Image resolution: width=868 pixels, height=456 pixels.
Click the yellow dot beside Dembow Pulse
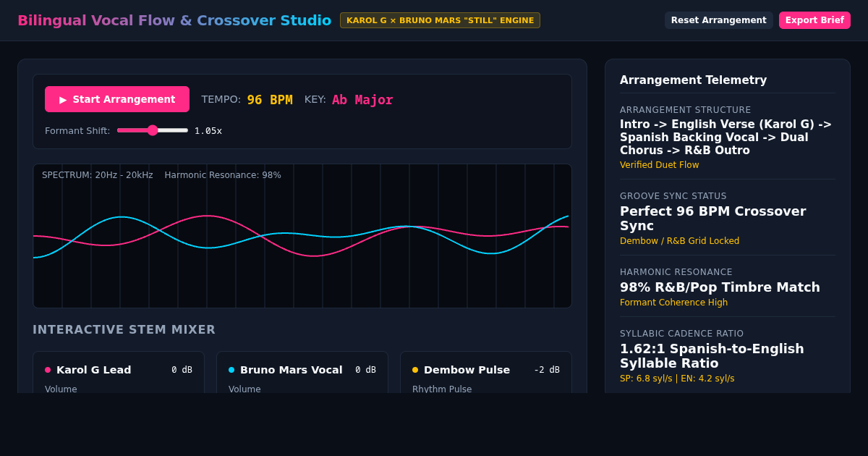[415, 370]
